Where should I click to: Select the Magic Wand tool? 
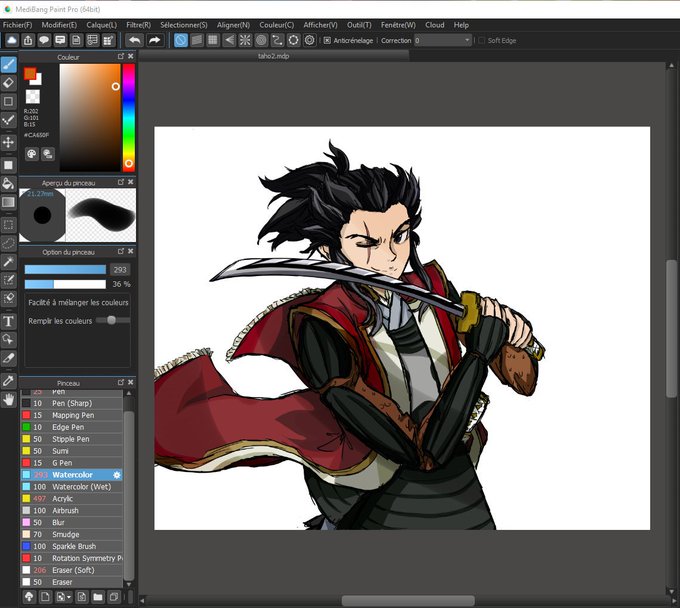[8, 262]
